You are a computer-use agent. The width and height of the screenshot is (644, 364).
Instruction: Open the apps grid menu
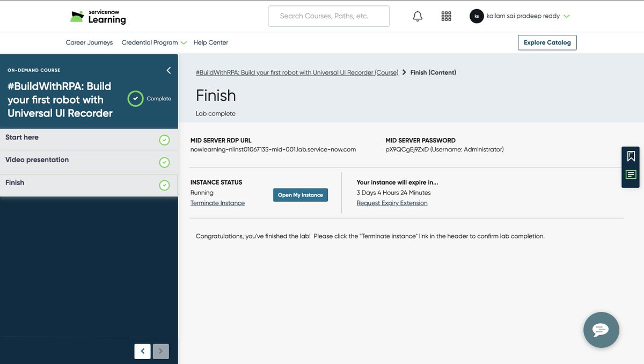click(447, 16)
